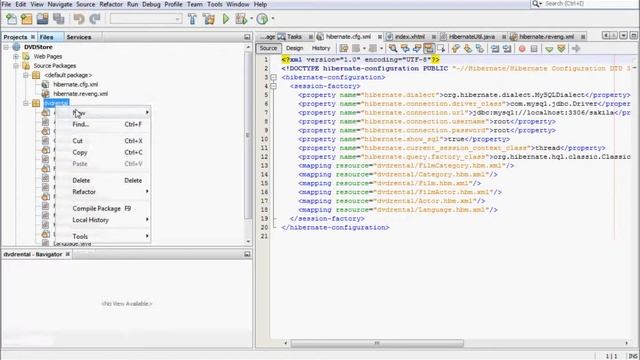Collapse the default package node
This screenshot has height=360, width=640.
coord(26,75)
